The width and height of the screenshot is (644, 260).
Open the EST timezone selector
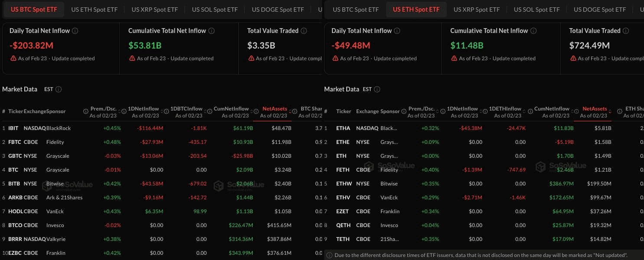coord(49,89)
